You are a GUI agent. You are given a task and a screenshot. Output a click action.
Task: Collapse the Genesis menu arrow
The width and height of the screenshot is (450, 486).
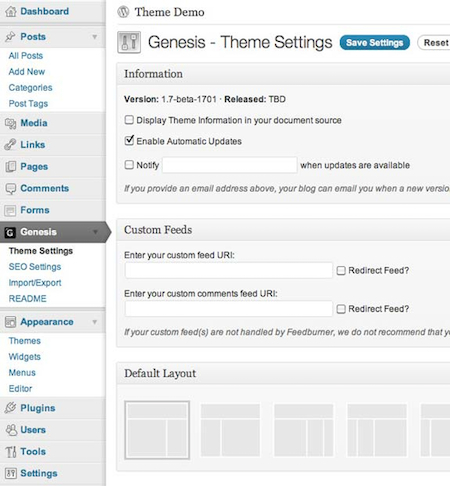(x=95, y=232)
